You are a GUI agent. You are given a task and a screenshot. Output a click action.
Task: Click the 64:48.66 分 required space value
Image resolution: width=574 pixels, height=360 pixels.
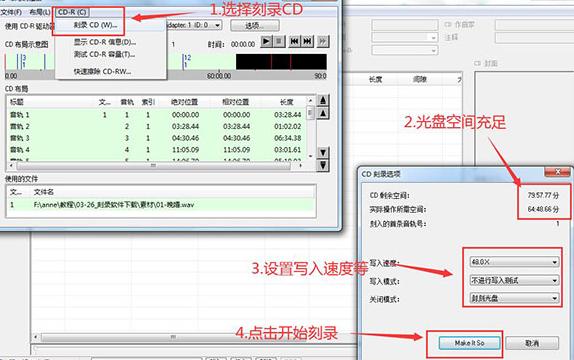pos(543,209)
